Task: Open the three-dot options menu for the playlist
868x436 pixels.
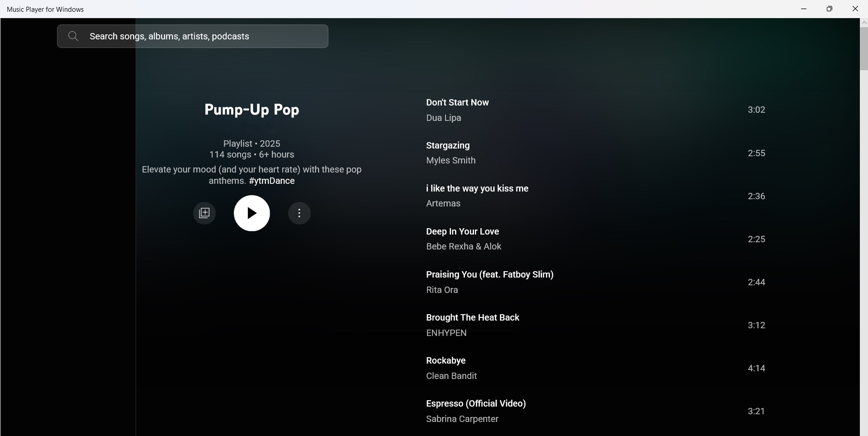Action: click(x=299, y=213)
